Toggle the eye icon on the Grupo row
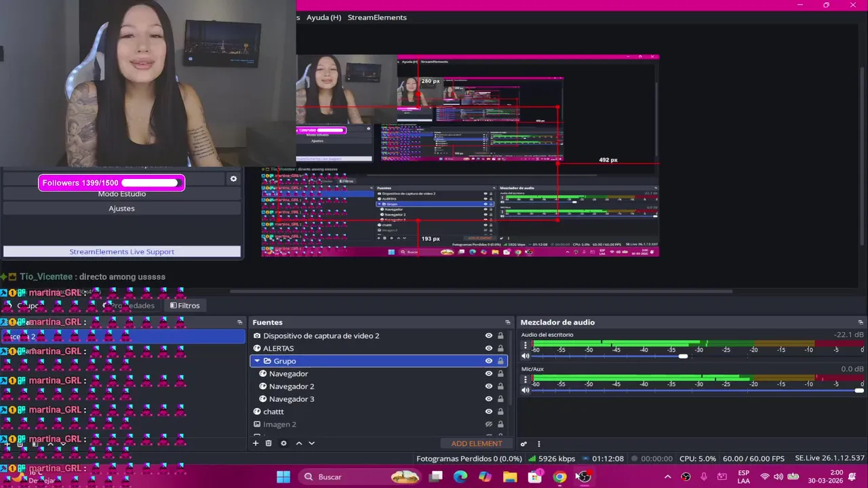The image size is (868, 488). pos(488,361)
